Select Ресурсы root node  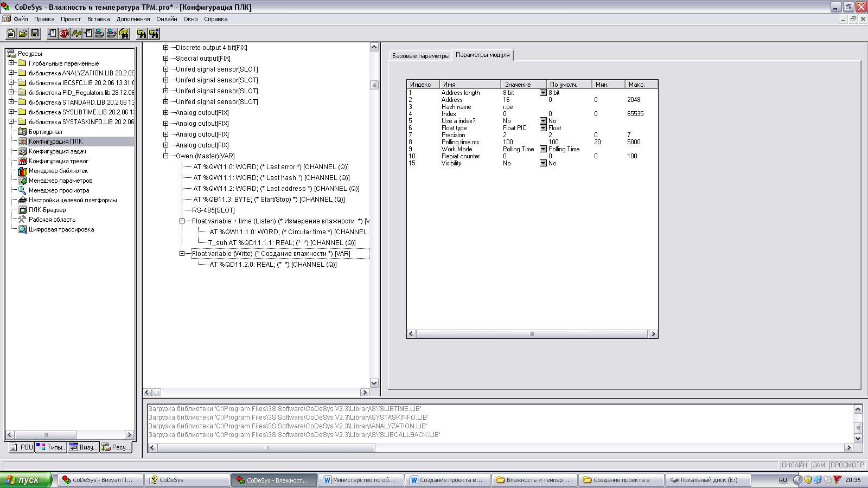[x=30, y=54]
